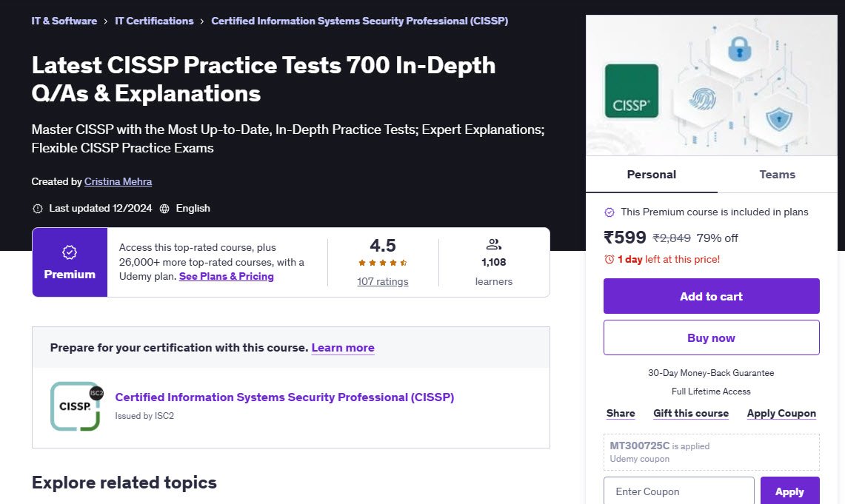Click the globe language icon

point(164,209)
